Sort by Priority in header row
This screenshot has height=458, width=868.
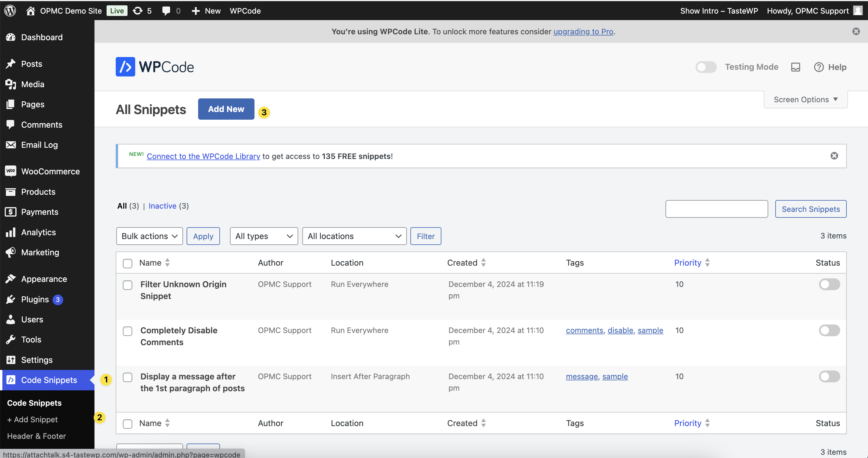[692, 263]
